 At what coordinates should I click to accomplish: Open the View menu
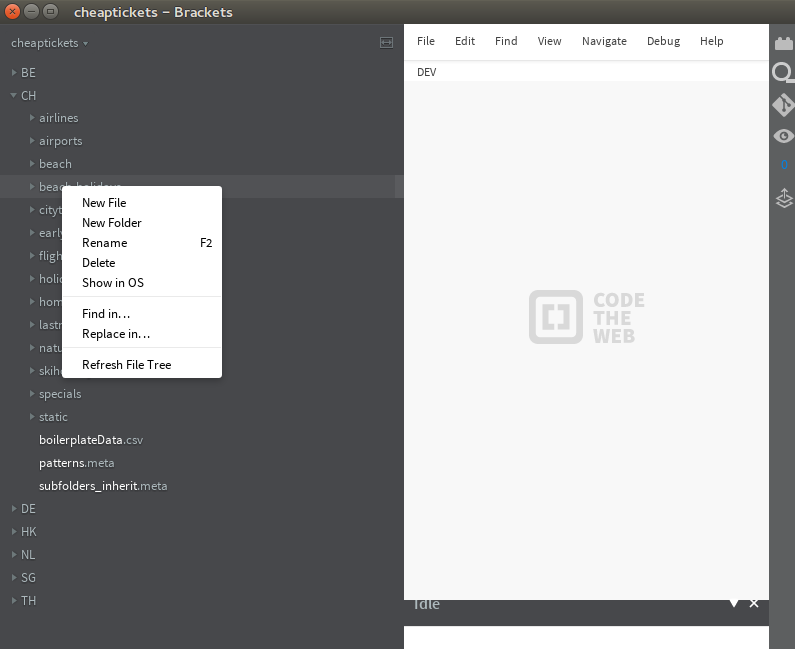click(x=550, y=41)
